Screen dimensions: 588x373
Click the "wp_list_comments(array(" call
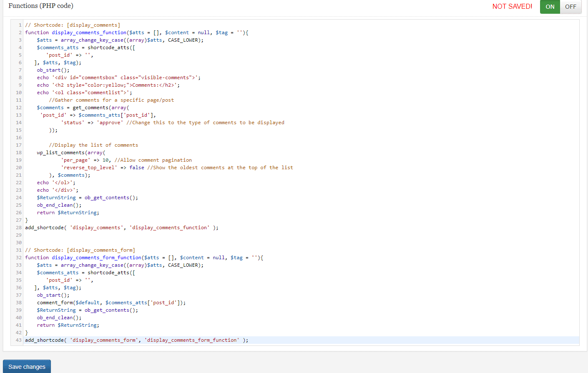(x=71, y=153)
